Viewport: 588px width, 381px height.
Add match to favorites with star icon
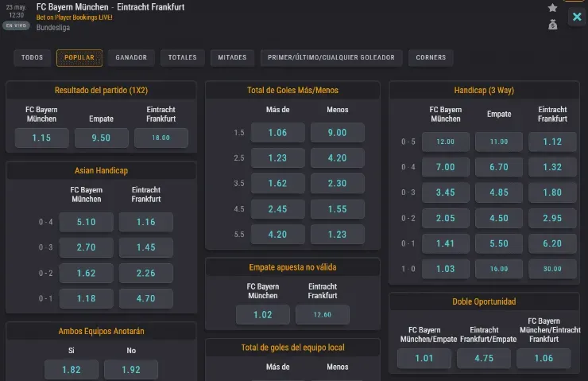point(552,8)
